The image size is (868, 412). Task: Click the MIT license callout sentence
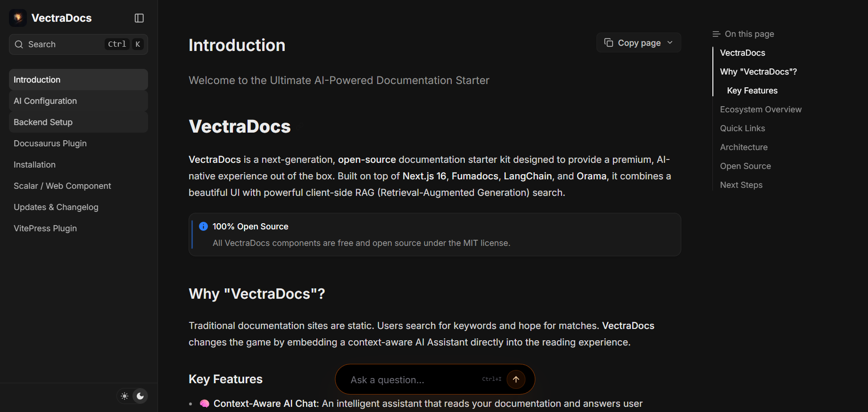click(x=361, y=243)
